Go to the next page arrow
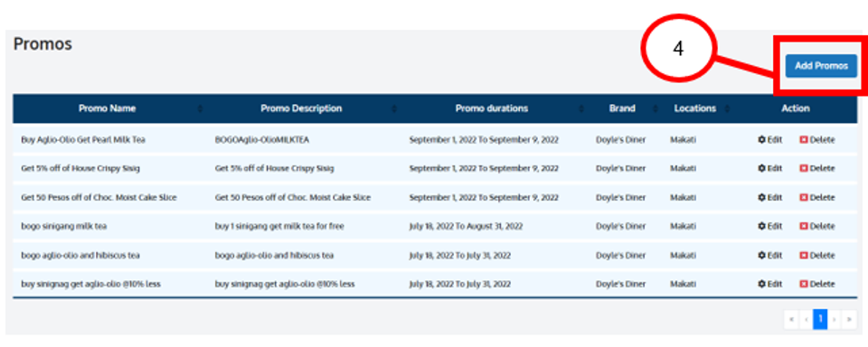Screen dimensions: 868x347 click(835, 319)
